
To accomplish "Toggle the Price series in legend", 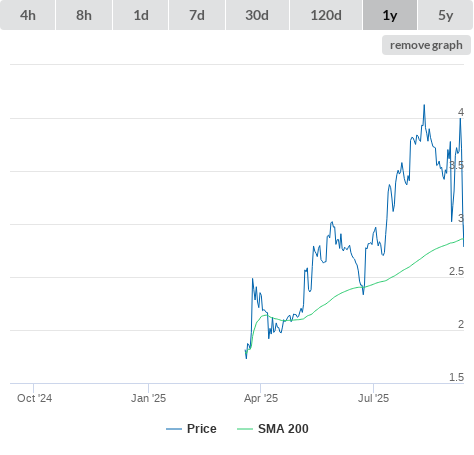I will pos(191,429).
